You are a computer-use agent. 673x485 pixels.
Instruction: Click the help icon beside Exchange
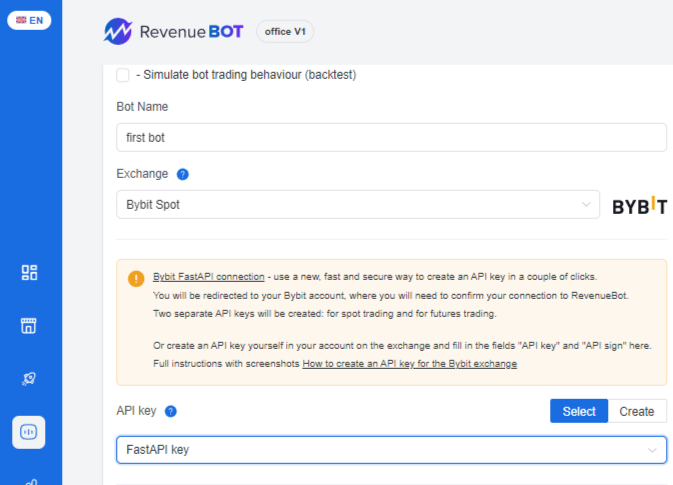[182, 174]
